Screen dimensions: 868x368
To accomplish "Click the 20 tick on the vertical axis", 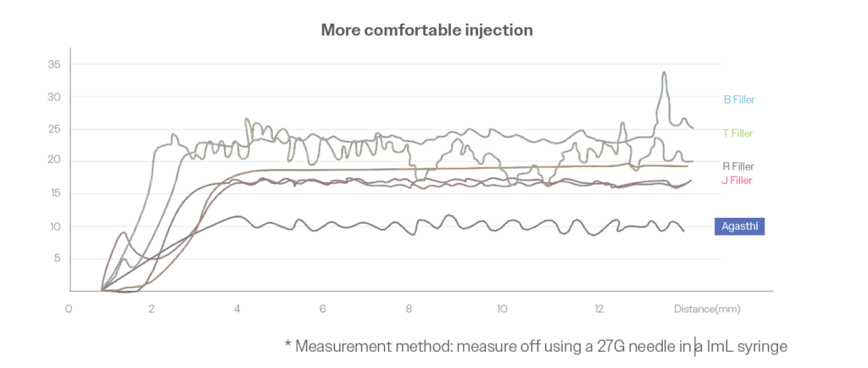I will tap(53, 161).
